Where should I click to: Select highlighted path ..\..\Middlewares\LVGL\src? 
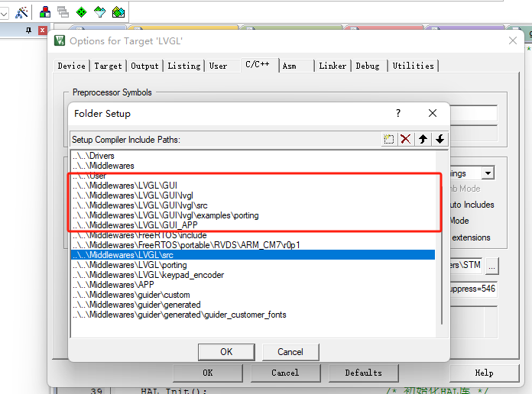point(253,255)
